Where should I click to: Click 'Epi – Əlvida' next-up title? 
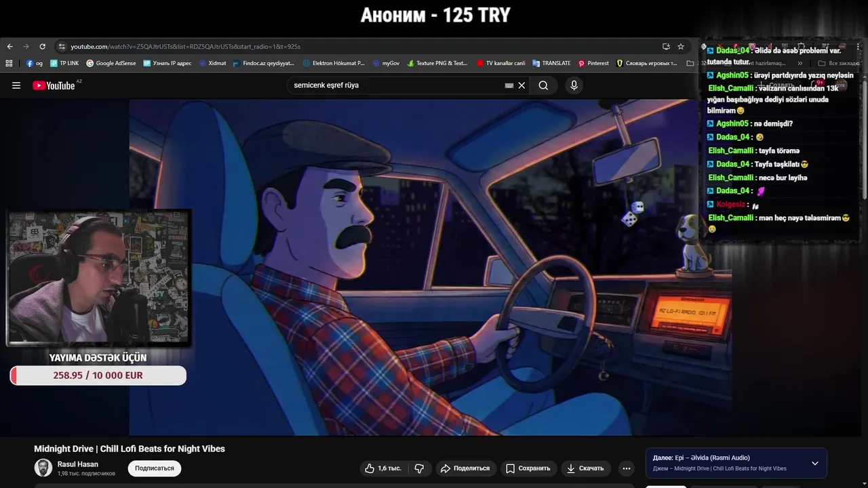(713, 457)
